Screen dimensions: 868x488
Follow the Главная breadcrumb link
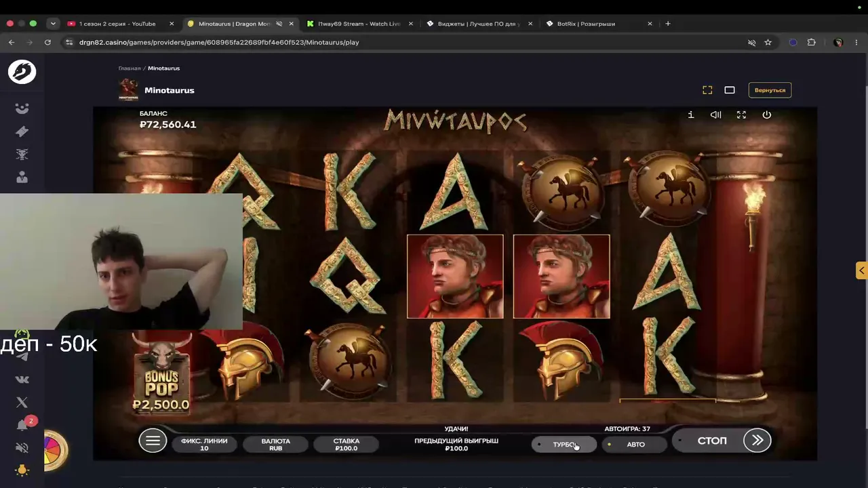tap(130, 68)
